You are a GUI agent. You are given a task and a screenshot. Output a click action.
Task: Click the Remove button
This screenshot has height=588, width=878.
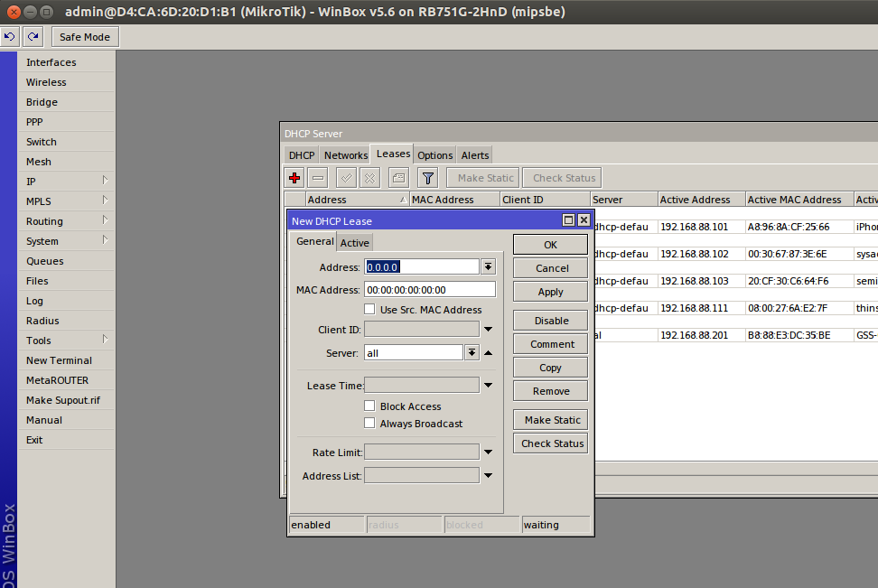coord(550,391)
